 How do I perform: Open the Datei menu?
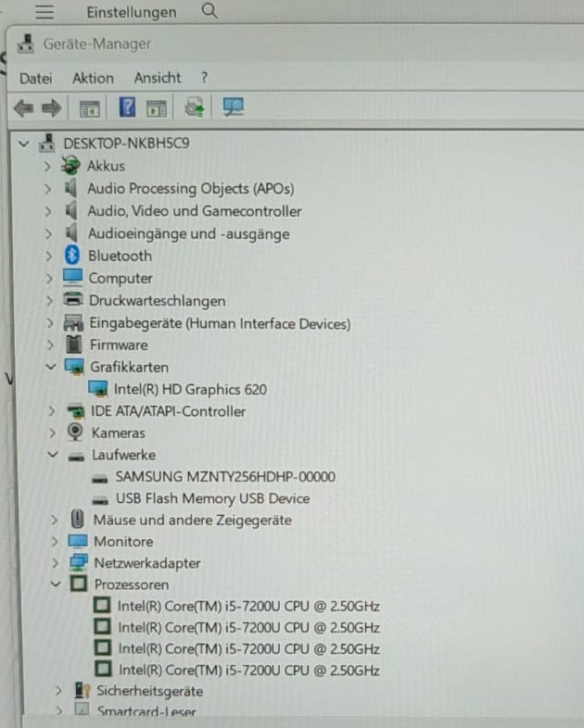[36, 78]
